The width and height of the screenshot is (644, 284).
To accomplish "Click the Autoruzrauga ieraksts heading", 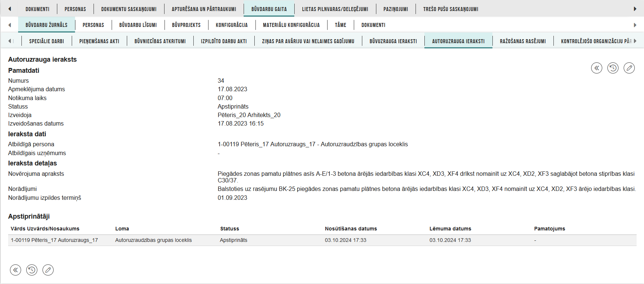I will [x=43, y=59].
